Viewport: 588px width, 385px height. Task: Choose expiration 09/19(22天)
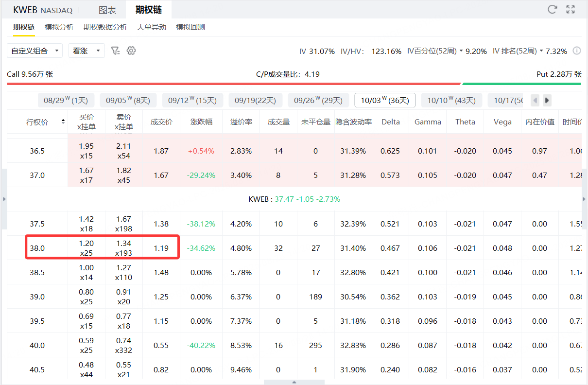point(256,101)
